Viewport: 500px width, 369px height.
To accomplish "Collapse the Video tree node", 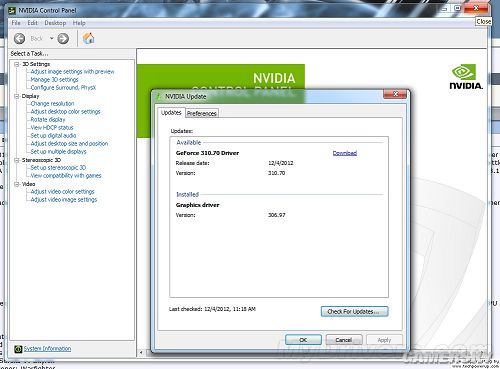I will click(x=17, y=184).
